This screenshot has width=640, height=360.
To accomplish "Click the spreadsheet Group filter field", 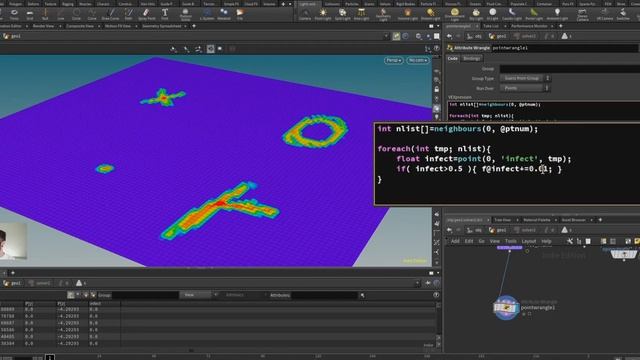I will pos(145,295).
